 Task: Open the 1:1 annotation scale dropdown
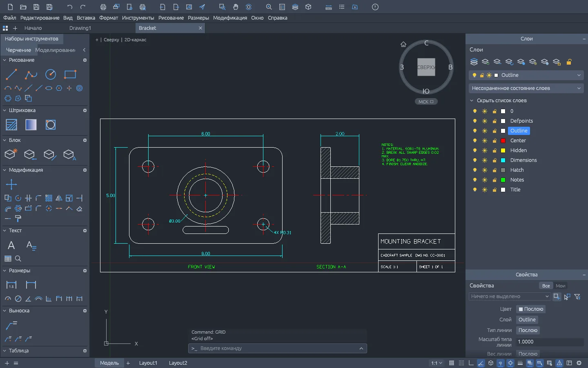[437, 363]
